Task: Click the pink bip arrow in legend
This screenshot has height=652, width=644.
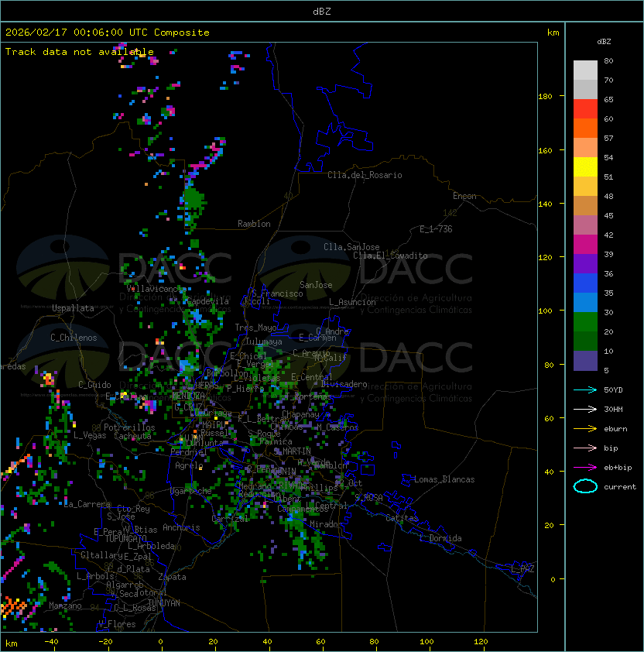Action: click(585, 448)
